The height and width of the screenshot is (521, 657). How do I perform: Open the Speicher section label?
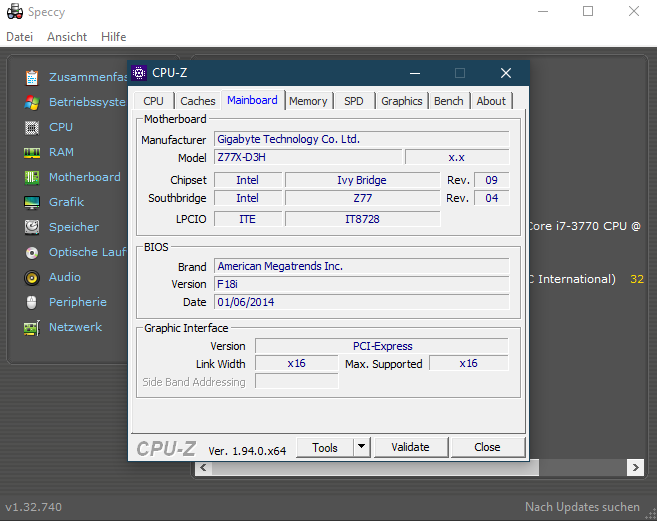pyautogui.click(x=74, y=227)
